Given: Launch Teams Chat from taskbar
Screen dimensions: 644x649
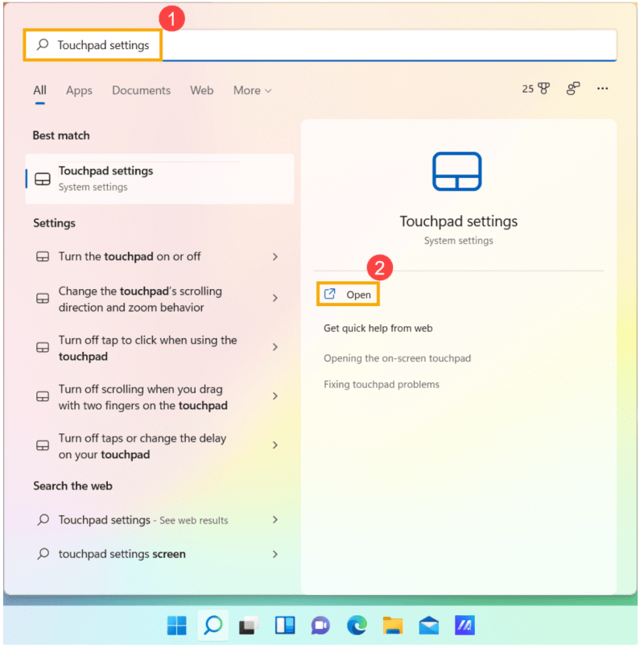Looking at the screenshot, I should coord(320,626).
